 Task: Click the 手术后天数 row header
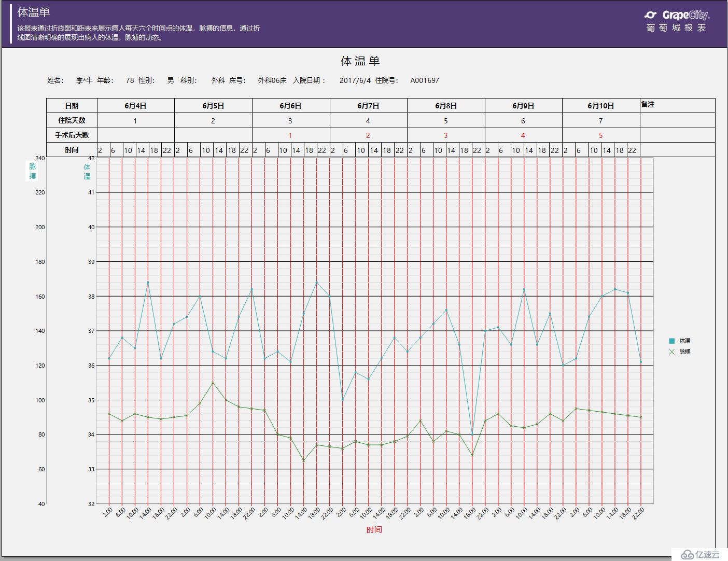(x=72, y=135)
